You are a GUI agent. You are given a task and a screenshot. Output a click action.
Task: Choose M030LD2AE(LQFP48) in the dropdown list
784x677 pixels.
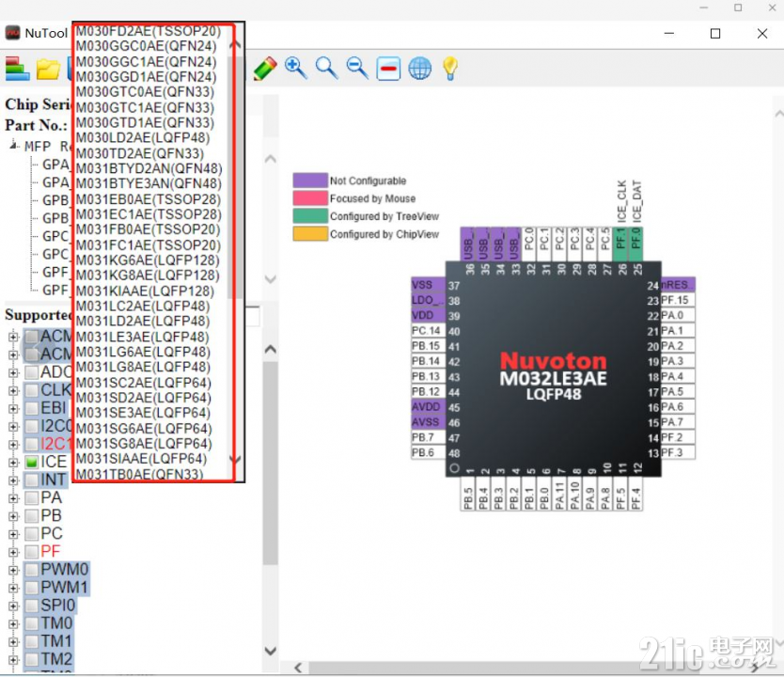[143, 138]
